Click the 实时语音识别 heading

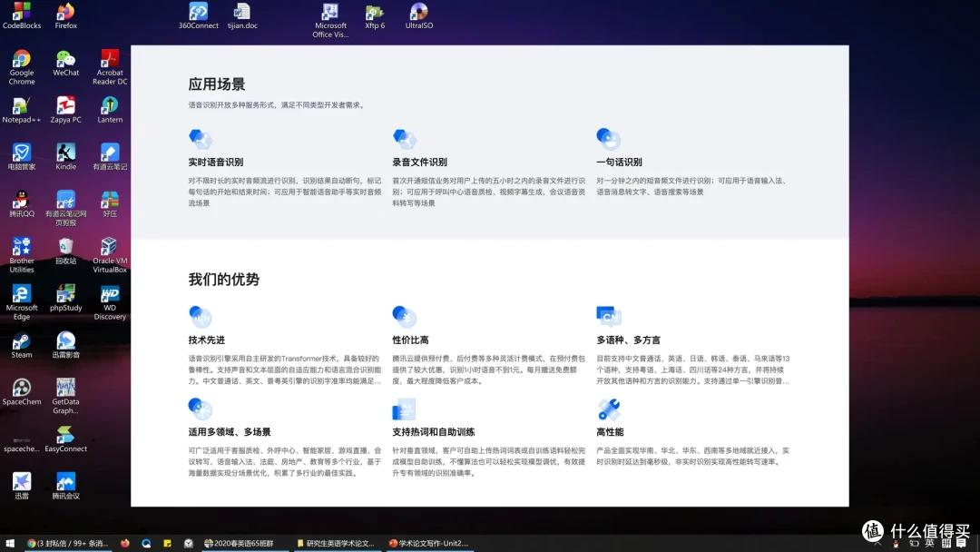click(216, 162)
